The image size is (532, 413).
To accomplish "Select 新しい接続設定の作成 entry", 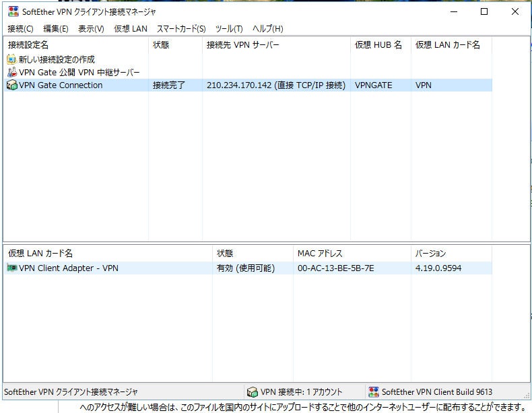I will (x=51, y=59).
